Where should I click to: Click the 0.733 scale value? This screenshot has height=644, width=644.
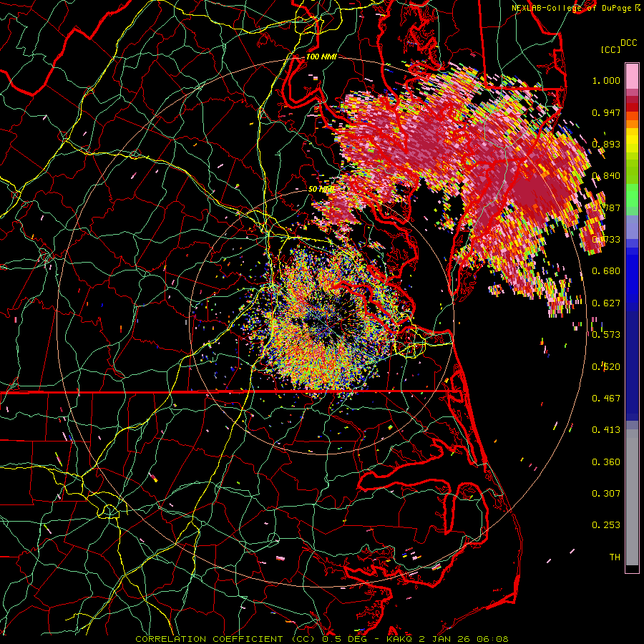pyautogui.click(x=606, y=240)
